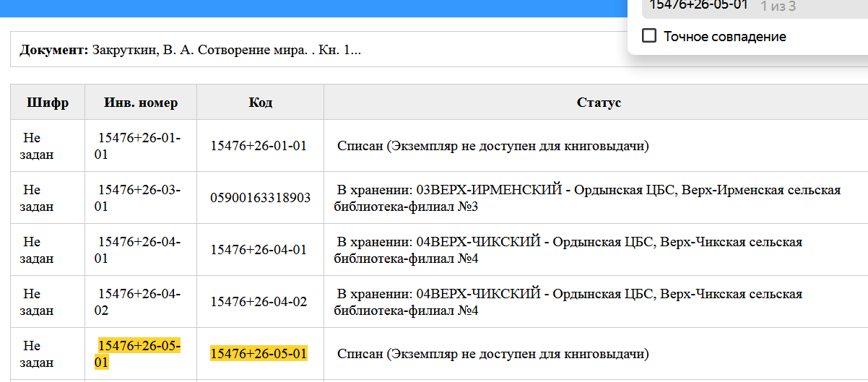Viewport: 868px width, 382px height.
Task: Click code 15476+26-04-02 in Код column
Action: click(x=259, y=302)
